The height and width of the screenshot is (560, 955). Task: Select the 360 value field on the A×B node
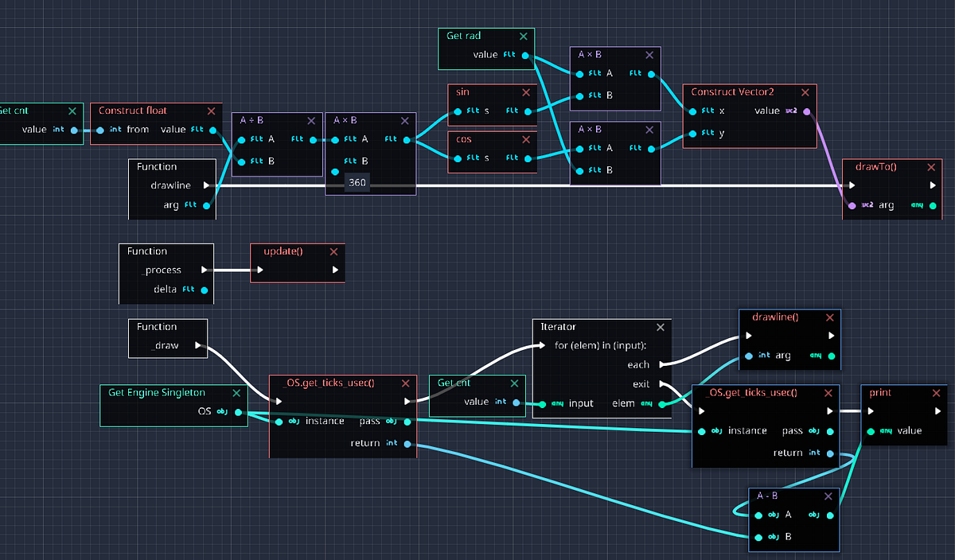(356, 182)
